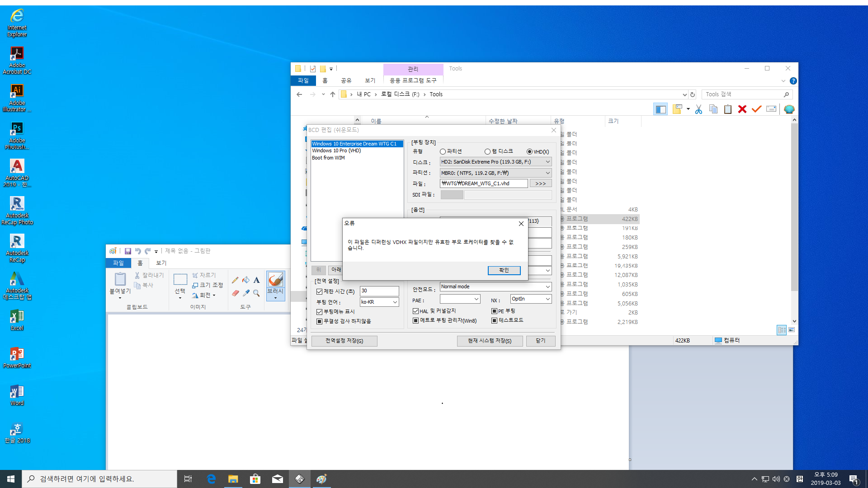Open the 파일 menu in Paint
Screen dimensions: 868x488
[118, 263]
